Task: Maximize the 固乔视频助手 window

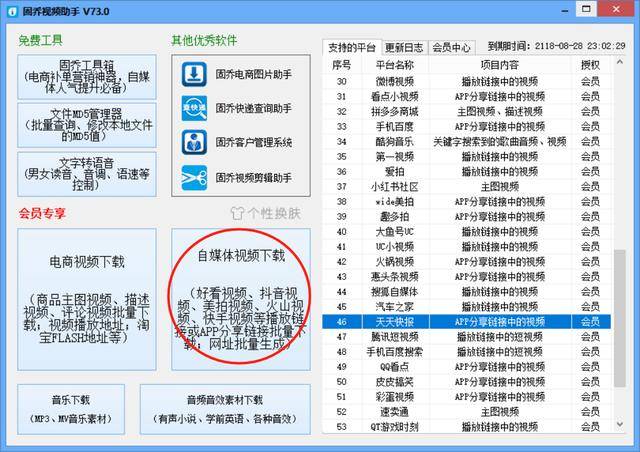Action: (586, 9)
